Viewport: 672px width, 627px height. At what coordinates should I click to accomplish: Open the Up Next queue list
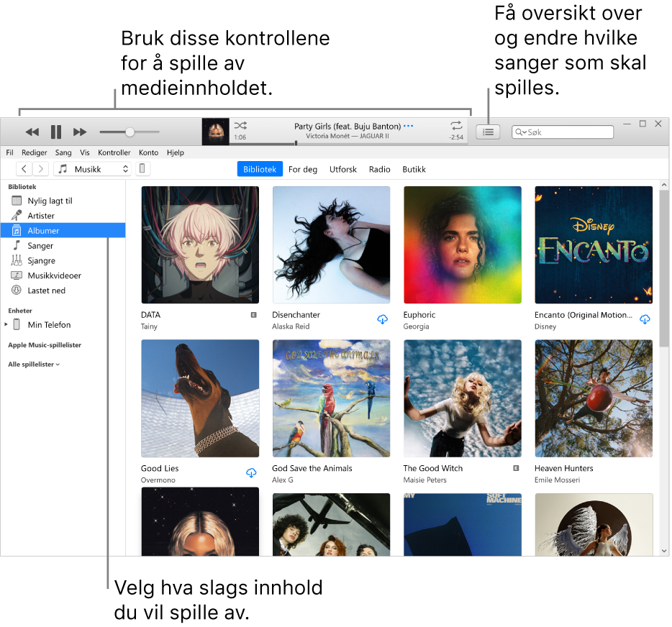pos(488,132)
